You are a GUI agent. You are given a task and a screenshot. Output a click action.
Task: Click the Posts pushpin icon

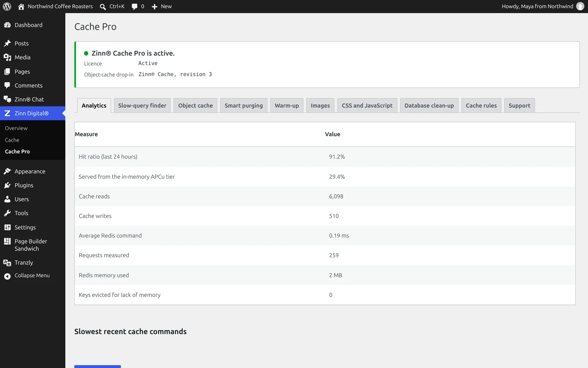(7, 43)
